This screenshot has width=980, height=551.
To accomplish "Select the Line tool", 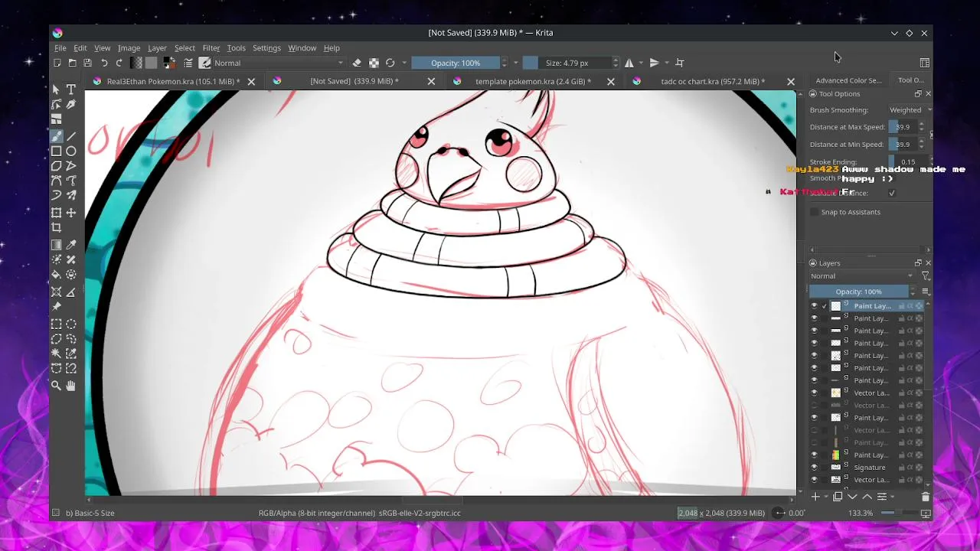I will coord(71,136).
